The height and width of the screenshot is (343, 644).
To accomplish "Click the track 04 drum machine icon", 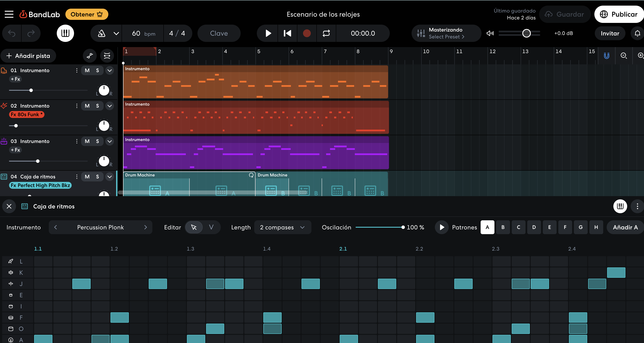I will [x=4, y=177].
